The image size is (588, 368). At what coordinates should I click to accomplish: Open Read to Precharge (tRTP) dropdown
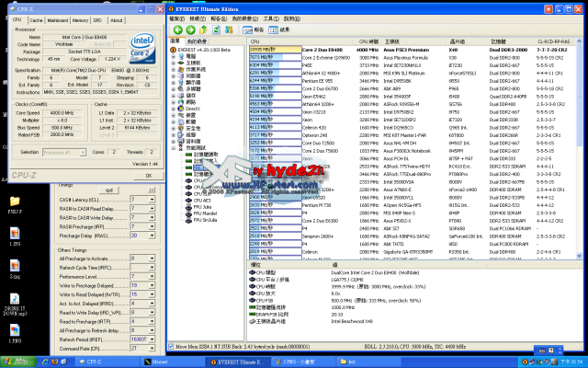click(x=152, y=321)
